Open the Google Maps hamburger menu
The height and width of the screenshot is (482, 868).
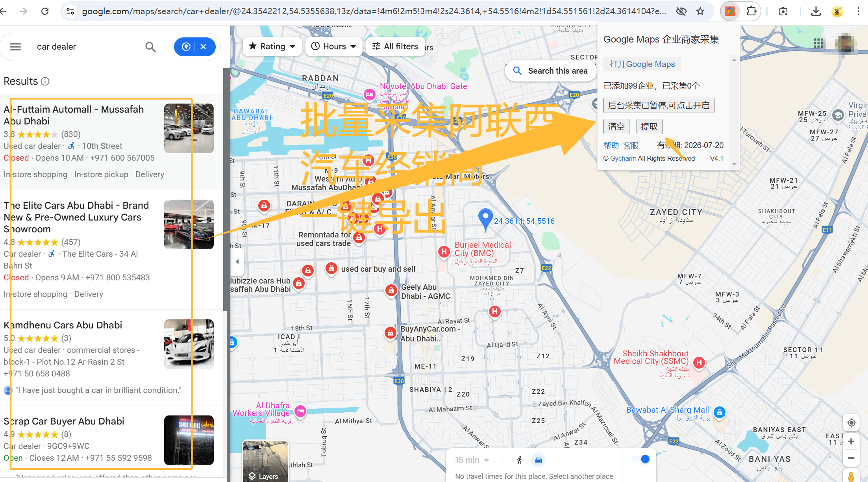15,47
